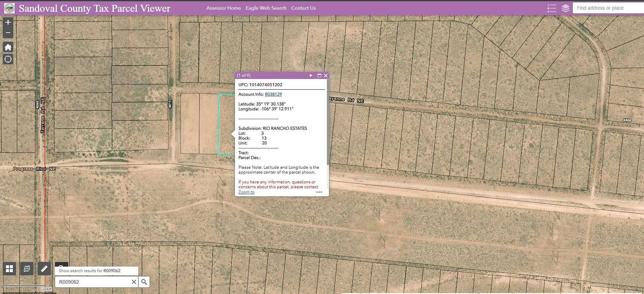Clear the R009062 search text

(x=134, y=282)
